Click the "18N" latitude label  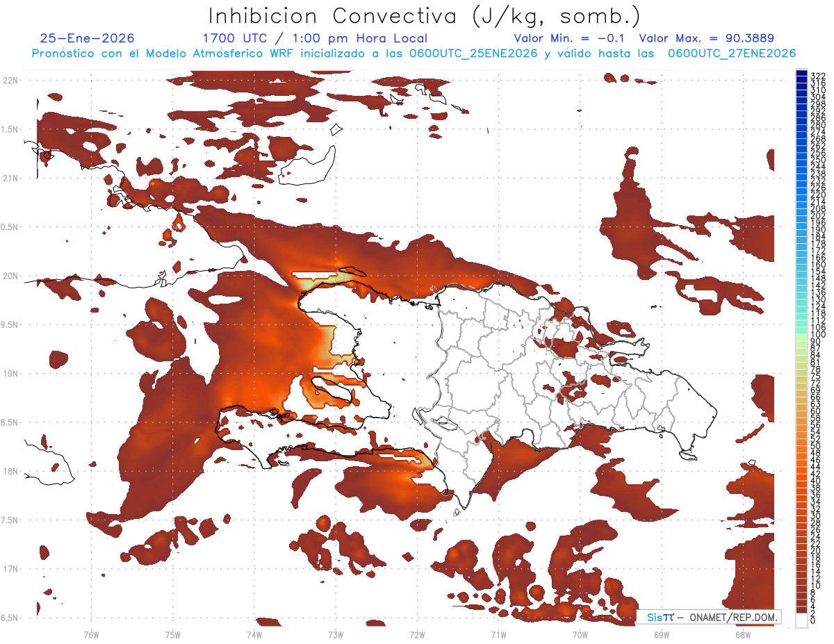[x=10, y=471]
